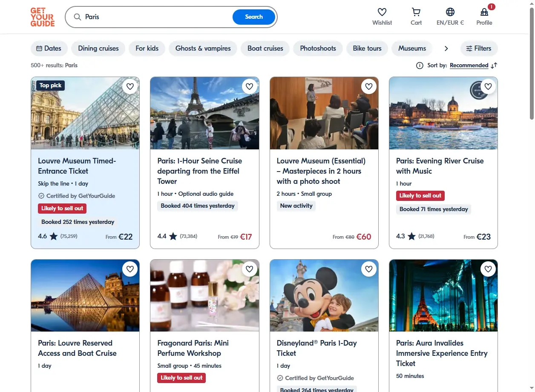Click the star rating on 1-Hour Seine Cruise card
Viewport: 535px width, 392px height.
[173, 236]
